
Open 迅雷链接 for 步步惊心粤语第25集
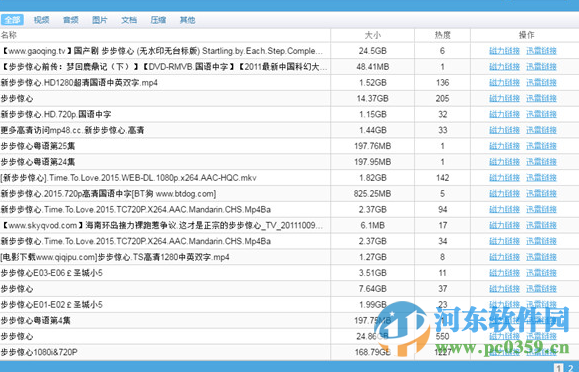[541, 146]
